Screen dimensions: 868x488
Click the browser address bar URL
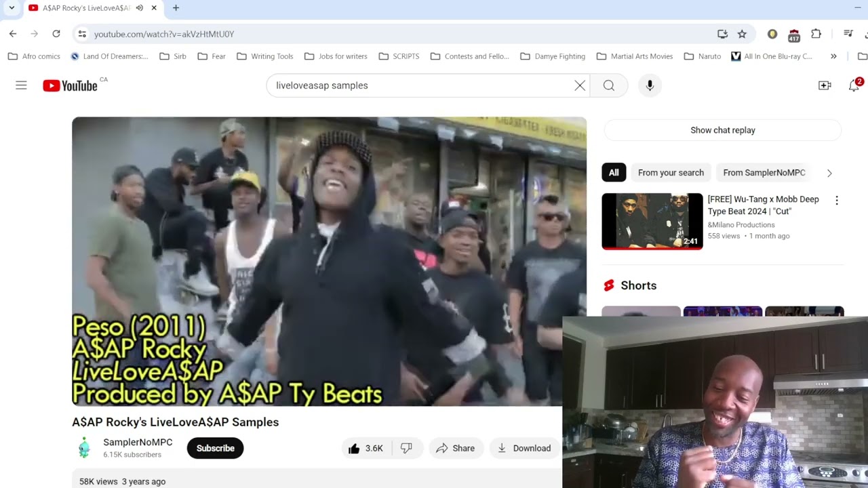pos(164,34)
